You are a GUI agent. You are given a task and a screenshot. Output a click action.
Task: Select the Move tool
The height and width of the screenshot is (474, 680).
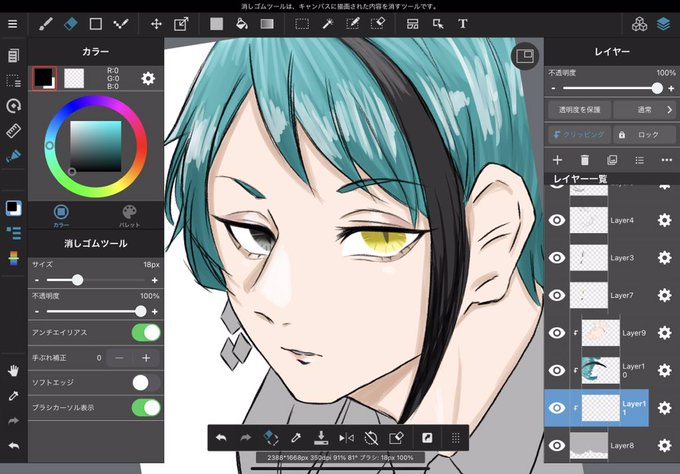pyautogui.click(x=156, y=24)
